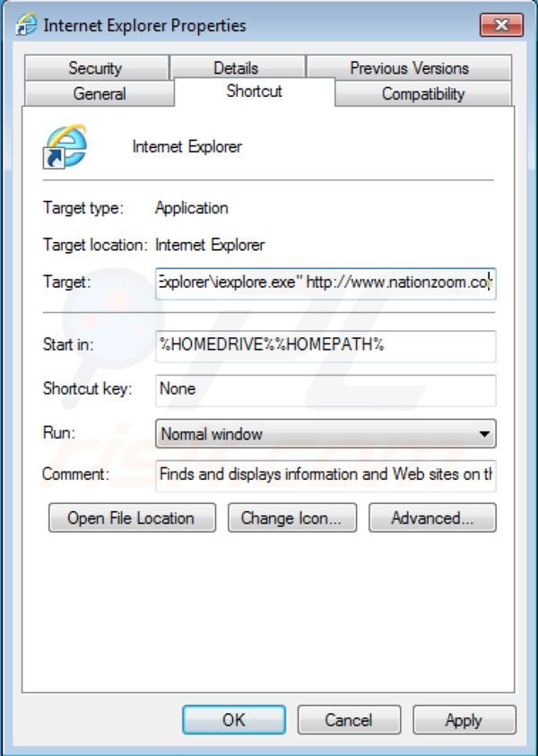Click inside the Target field
This screenshot has width=538, height=756.
pyautogui.click(x=325, y=282)
